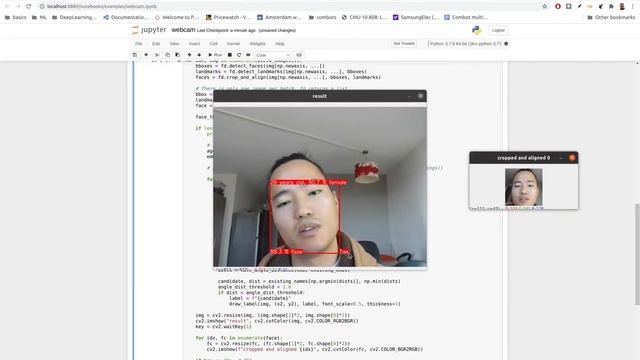Click the bboxes = fd.detect_faces code line
640x360 pixels.
click(260, 66)
